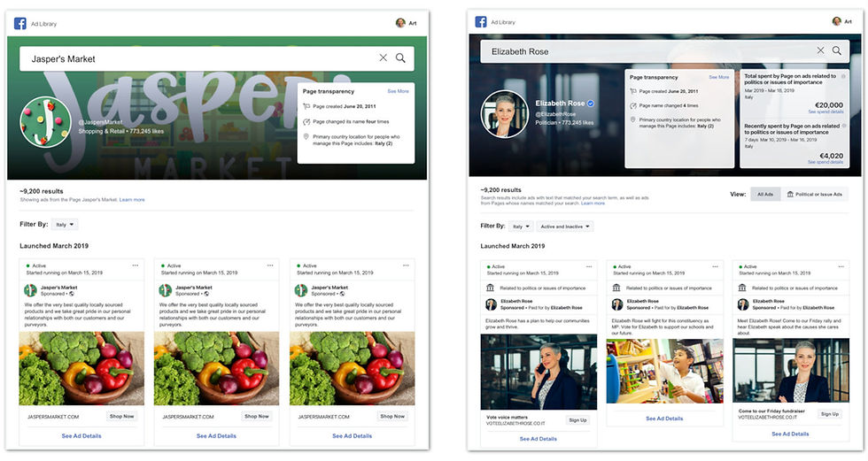See spend details for €4,020 recent spend
The image size is (868, 461).
click(825, 162)
